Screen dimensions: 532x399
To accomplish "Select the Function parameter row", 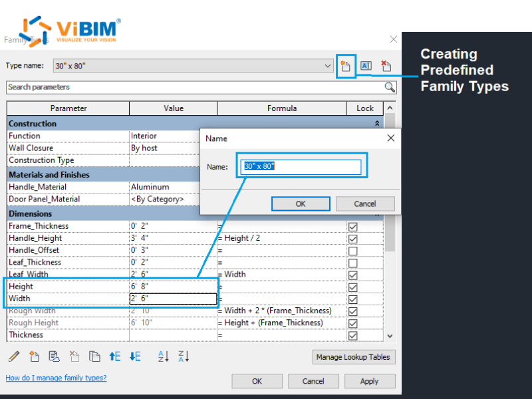I will click(x=68, y=136).
